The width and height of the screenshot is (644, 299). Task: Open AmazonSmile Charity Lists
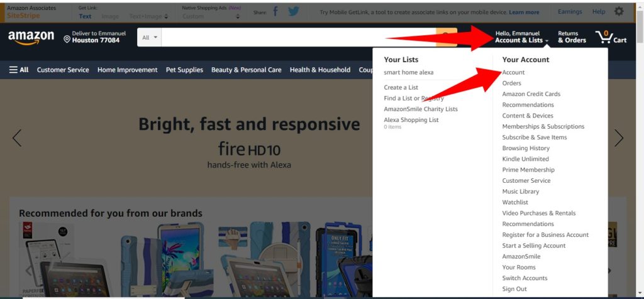tap(421, 109)
